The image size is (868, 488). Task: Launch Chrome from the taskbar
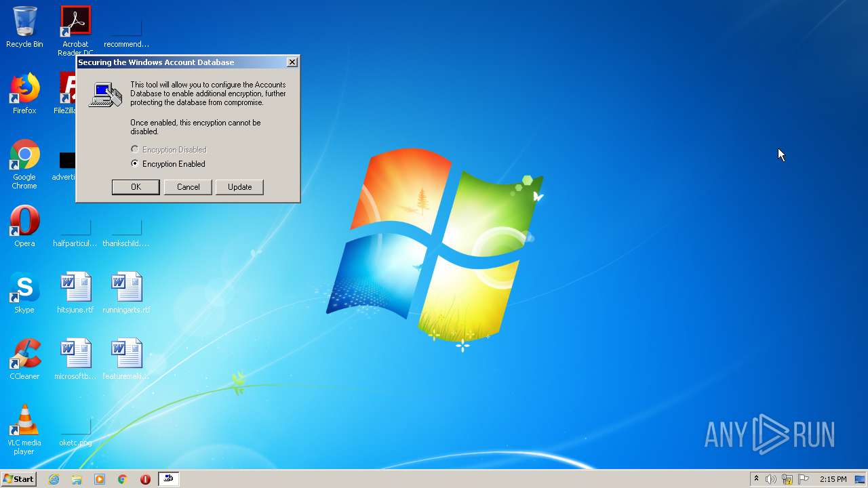pos(122,479)
